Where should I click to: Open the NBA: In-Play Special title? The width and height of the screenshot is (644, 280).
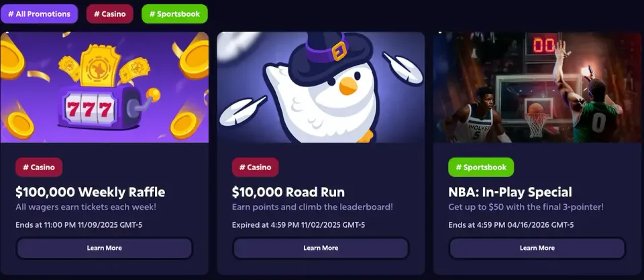coord(510,192)
